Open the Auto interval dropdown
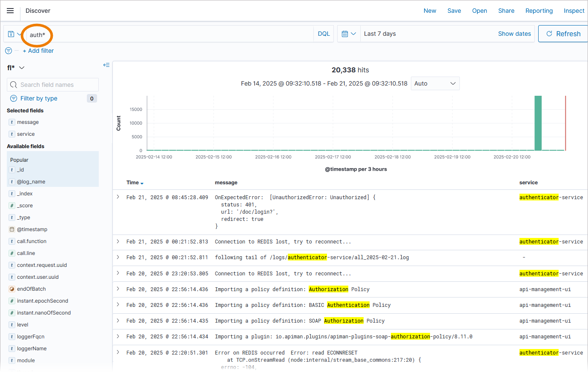Viewport: 588px width, 372px height. click(435, 83)
